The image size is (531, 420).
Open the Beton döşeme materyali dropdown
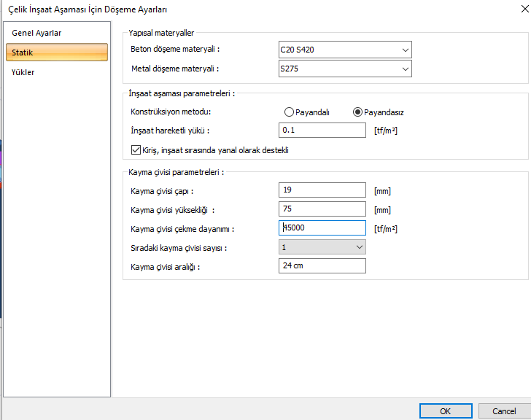[x=345, y=50]
